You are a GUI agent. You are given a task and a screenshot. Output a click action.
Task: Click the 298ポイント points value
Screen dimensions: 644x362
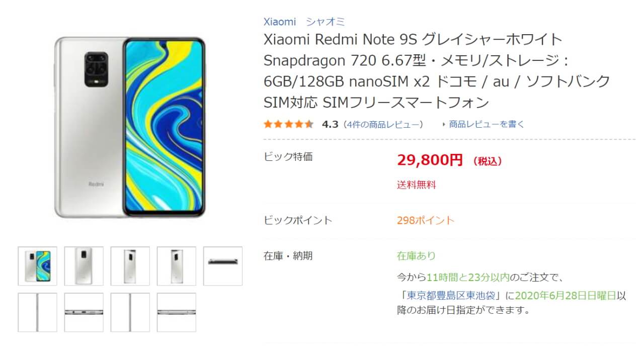(425, 220)
